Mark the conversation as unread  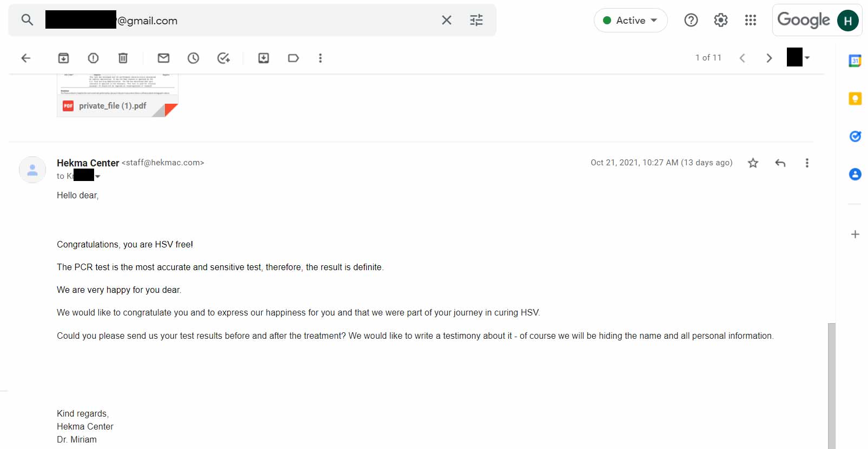click(163, 58)
